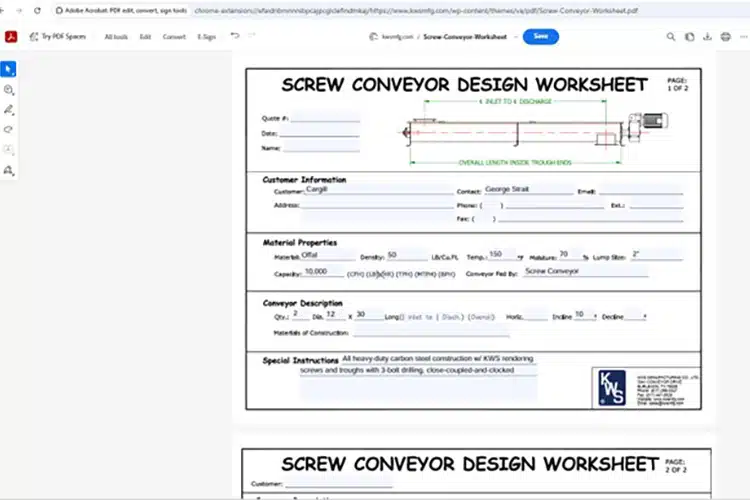
Task: Click the Address field
Action: click(x=377, y=204)
